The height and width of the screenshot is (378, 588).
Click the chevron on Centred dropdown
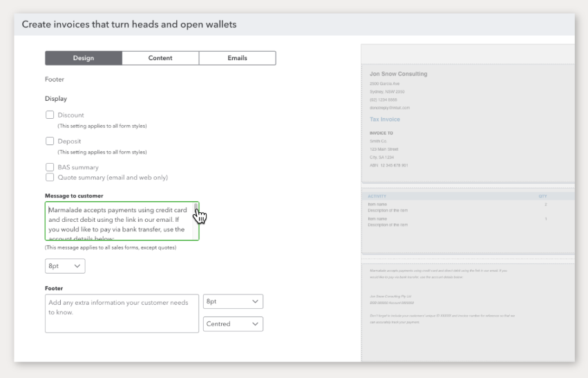(256, 323)
